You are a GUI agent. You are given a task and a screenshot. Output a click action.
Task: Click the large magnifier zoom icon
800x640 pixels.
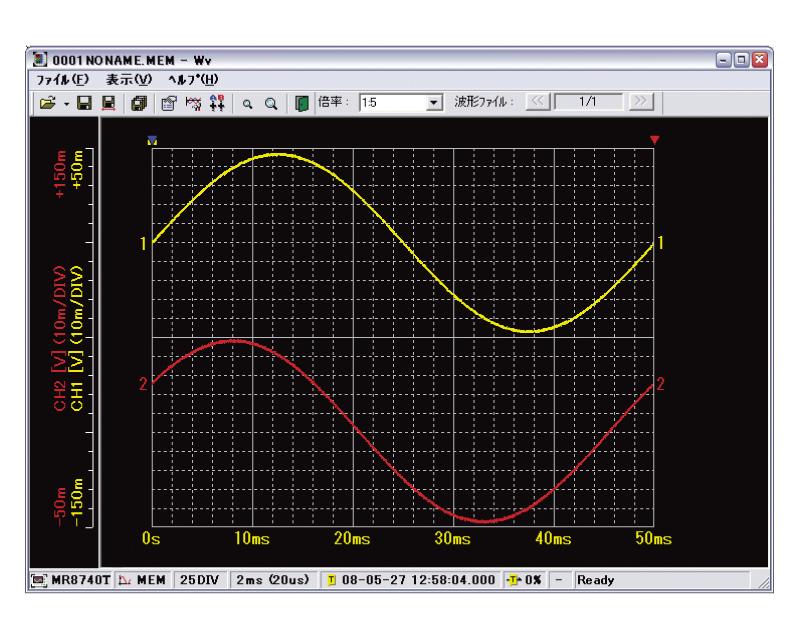(270, 102)
